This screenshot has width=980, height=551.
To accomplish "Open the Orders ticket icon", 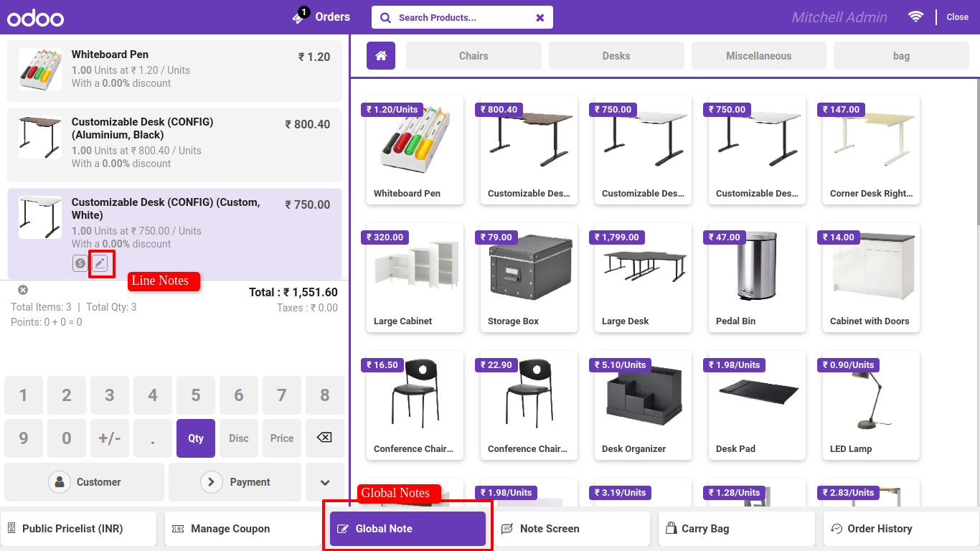I will pos(299,17).
